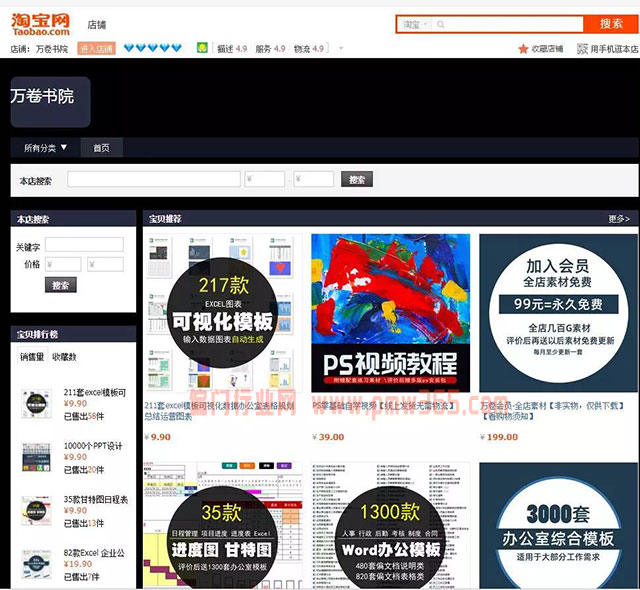Open the 1300款 Word办公模板 product image
640x590 pixels.
click(391, 526)
